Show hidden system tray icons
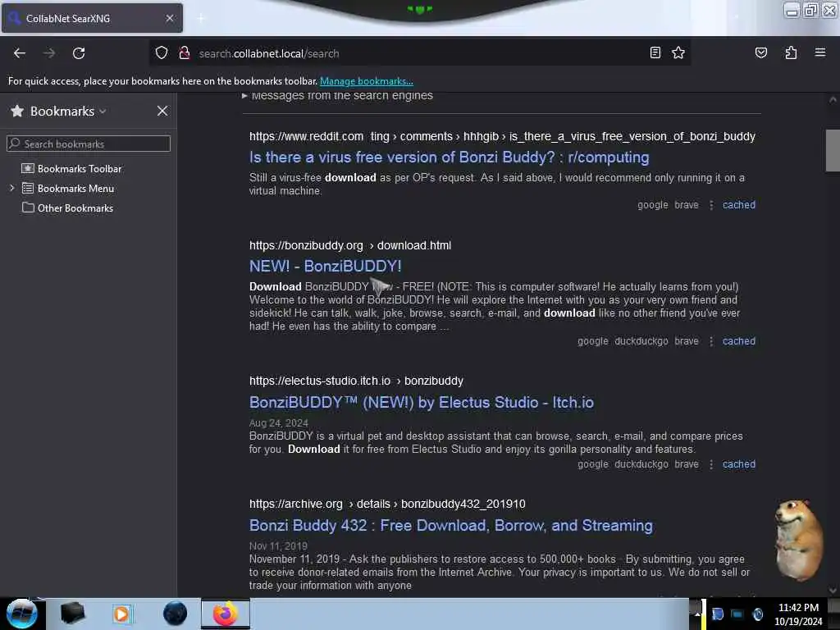Image resolution: width=840 pixels, height=630 pixels. point(697,614)
